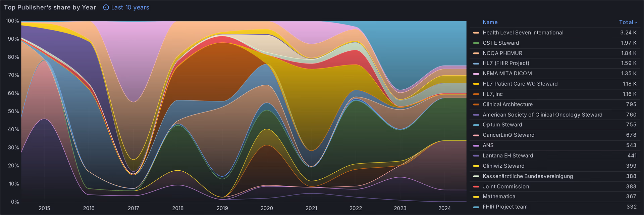
Task: Click the HL7 Patient Care WG Steward color marker
Action: click(476, 84)
